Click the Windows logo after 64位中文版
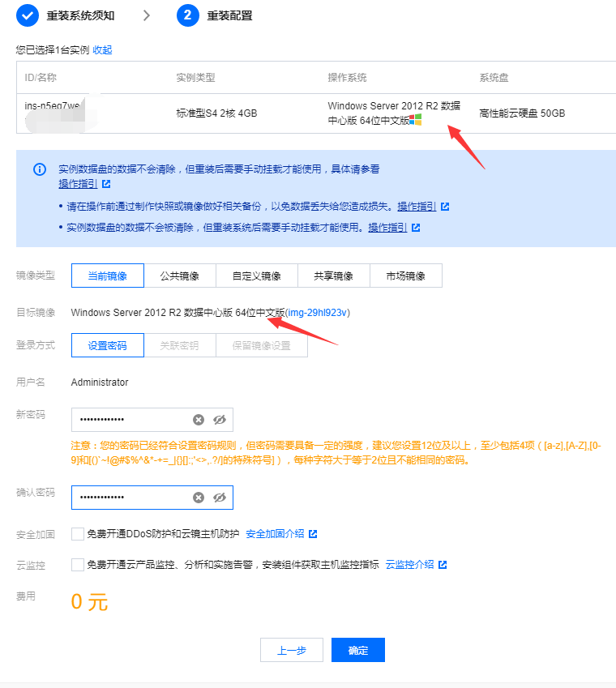This screenshot has width=616, height=688. click(416, 119)
